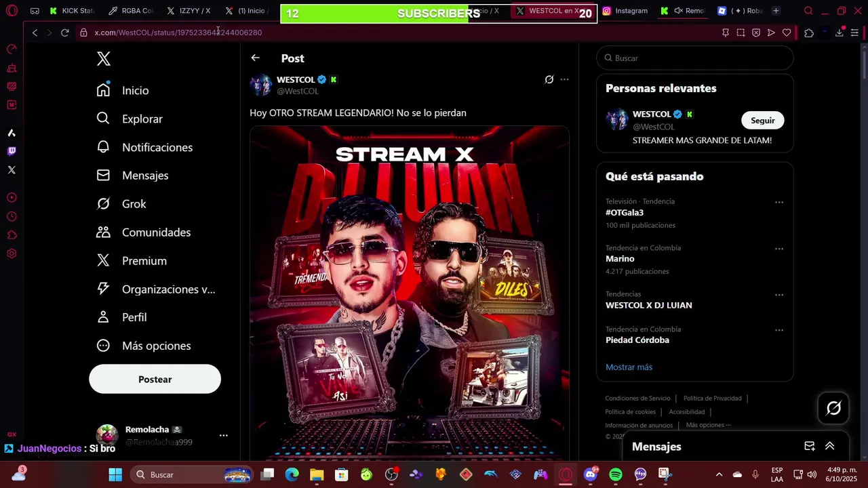Expand the Mensajes drawer
This screenshot has height=488, width=868.
[x=829, y=446]
